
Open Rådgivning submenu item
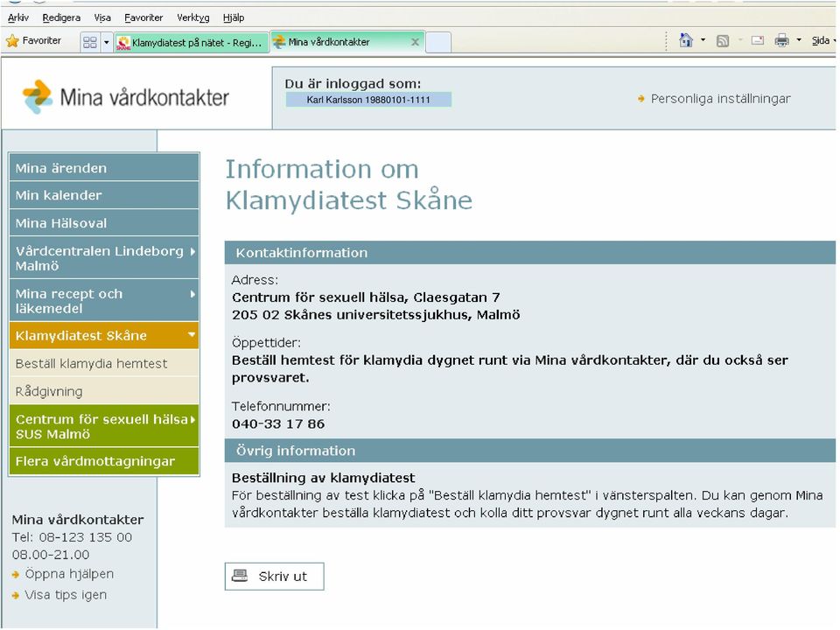[104, 391]
